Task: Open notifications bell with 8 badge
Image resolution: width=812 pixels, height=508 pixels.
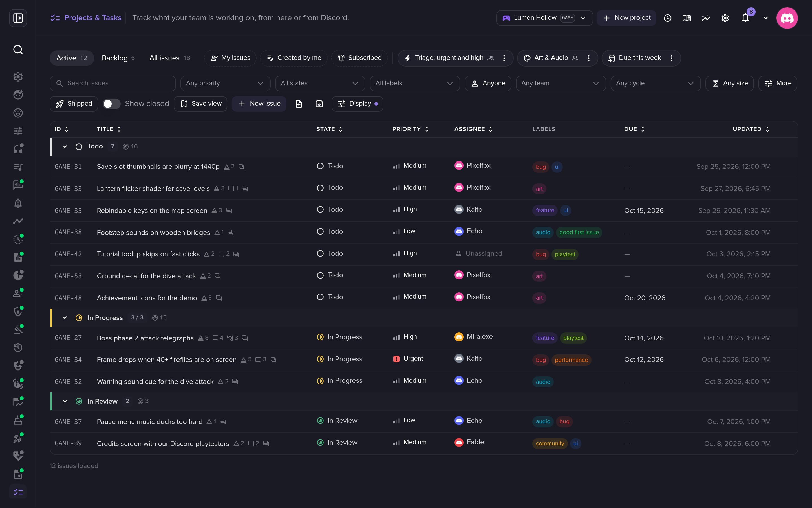Action: coord(745,17)
